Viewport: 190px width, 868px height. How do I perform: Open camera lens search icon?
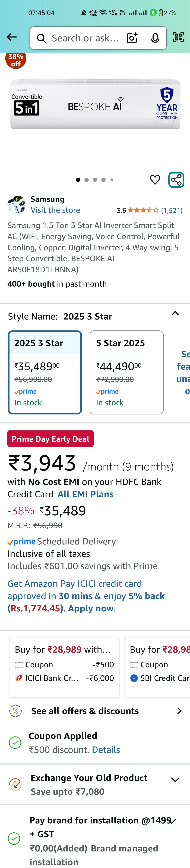tap(132, 38)
